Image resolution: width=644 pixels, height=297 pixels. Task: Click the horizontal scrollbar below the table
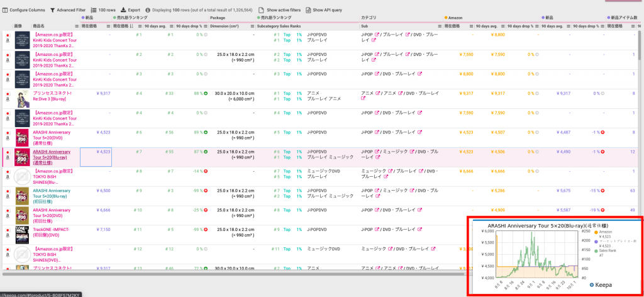click(x=233, y=274)
